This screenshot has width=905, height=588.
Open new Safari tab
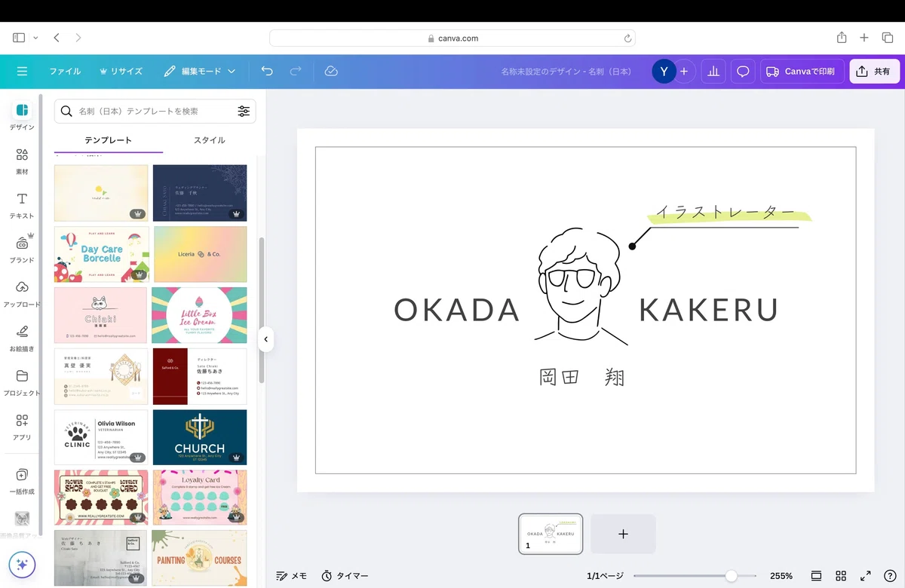pos(864,38)
